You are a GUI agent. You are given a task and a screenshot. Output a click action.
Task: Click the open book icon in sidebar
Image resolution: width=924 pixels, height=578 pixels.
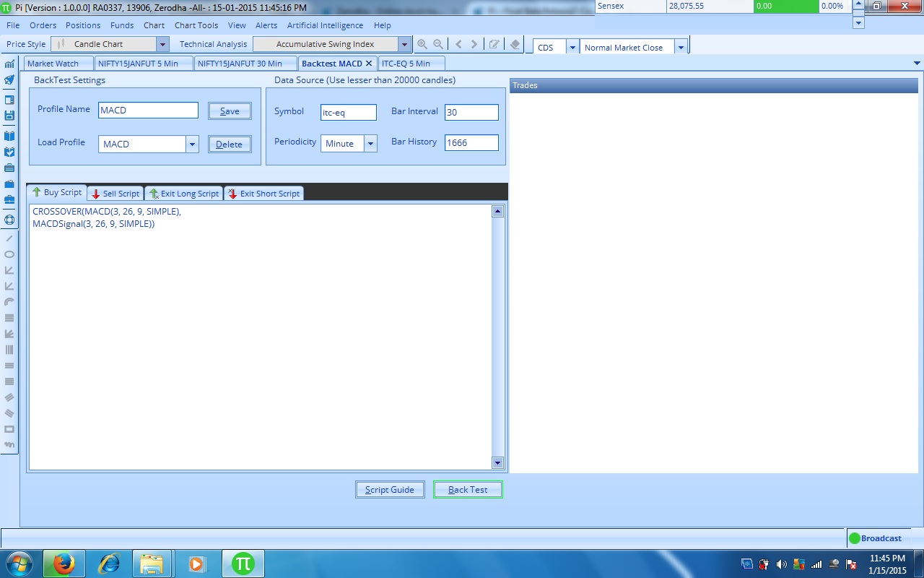click(x=9, y=136)
